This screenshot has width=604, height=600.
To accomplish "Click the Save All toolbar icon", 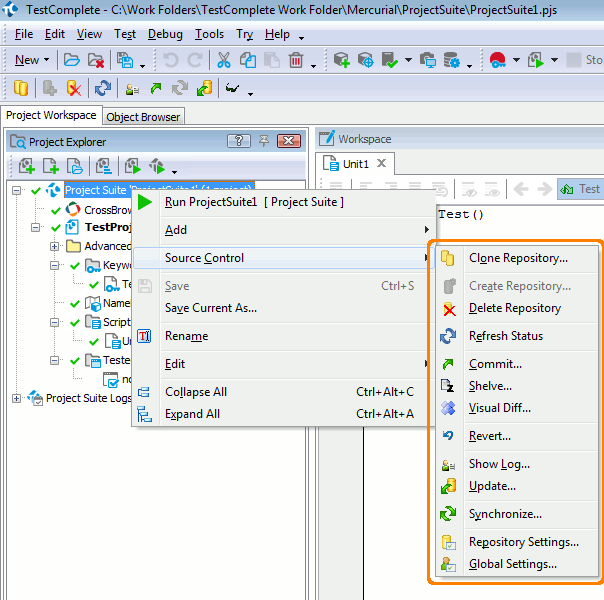I will (x=125, y=60).
